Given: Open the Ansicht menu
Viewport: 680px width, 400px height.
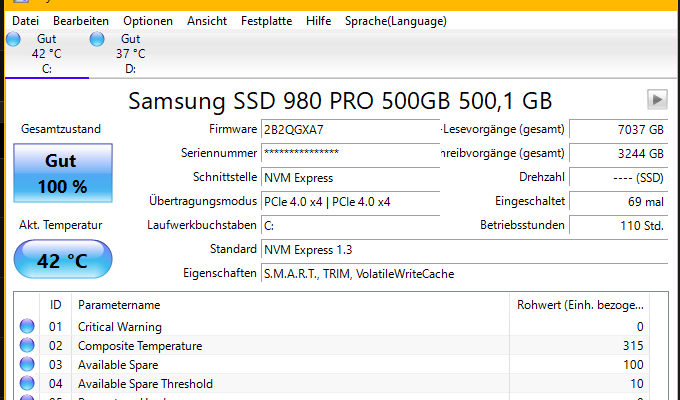Looking at the screenshot, I should pos(207,21).
